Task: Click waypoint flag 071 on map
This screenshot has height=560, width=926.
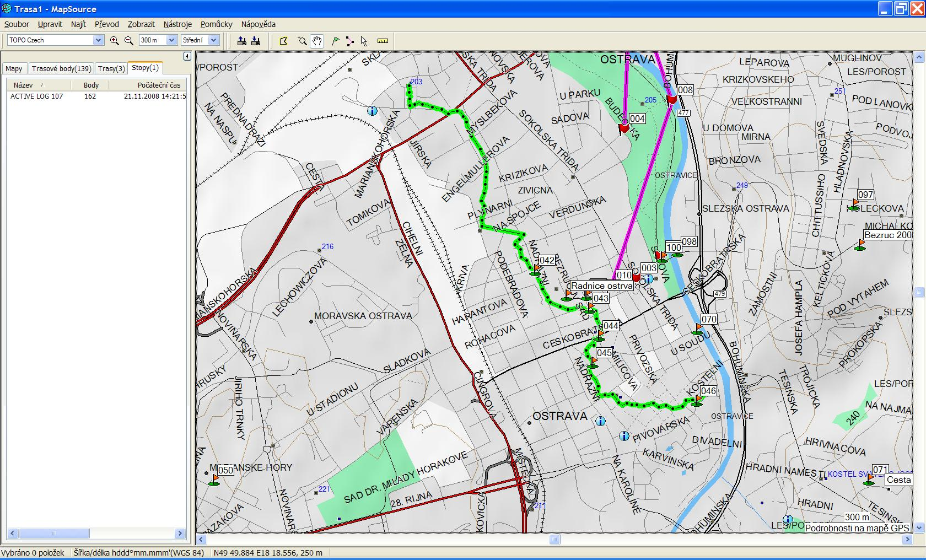Action: click(869, 480)
